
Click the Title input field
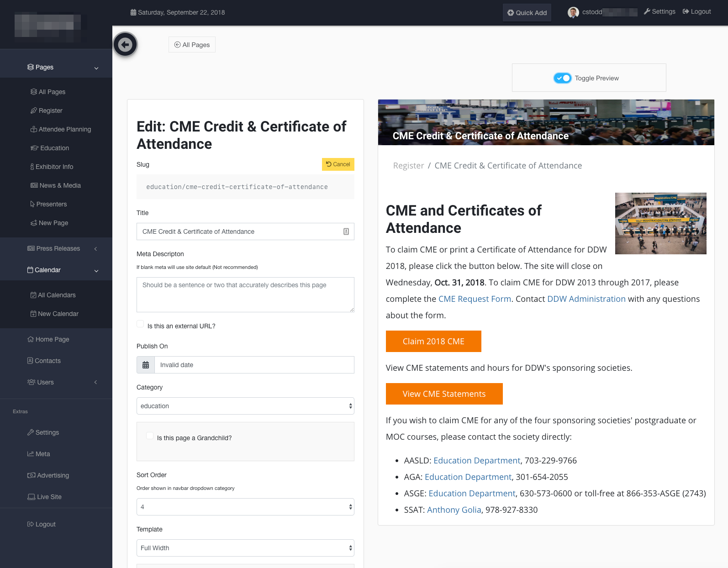(x=245, y=231)
